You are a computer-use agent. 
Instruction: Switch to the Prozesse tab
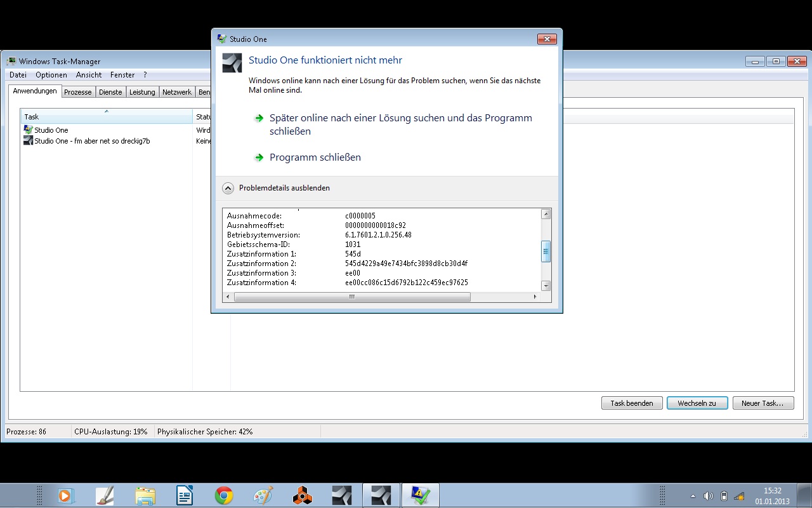(78, 92)
